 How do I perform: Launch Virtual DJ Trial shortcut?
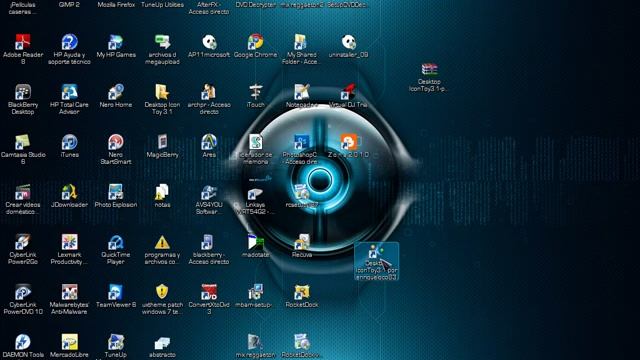349,92
